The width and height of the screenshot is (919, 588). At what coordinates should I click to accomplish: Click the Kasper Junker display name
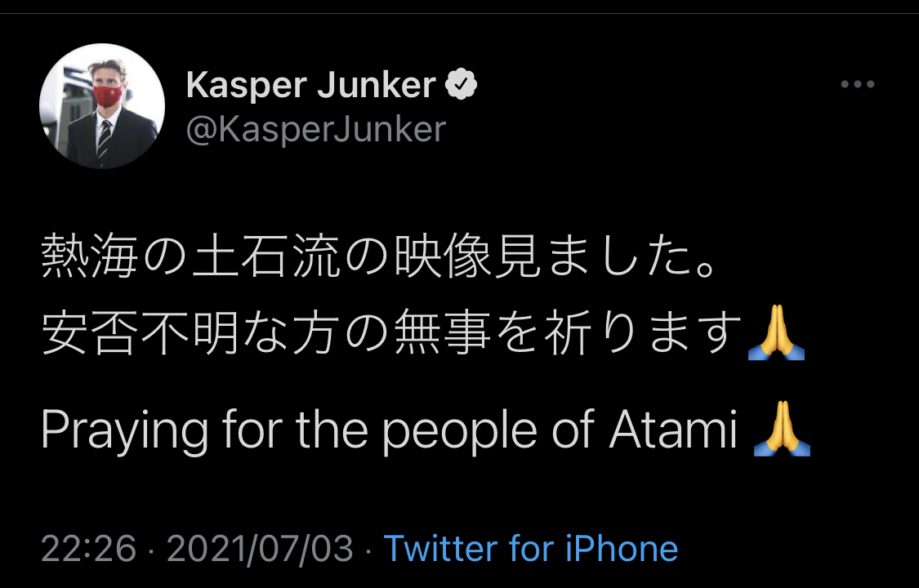pyautogui.click(x=310, y=85)
